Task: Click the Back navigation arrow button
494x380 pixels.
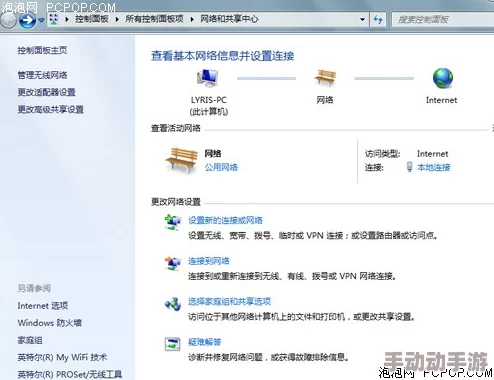Action: tap(7, 20)
